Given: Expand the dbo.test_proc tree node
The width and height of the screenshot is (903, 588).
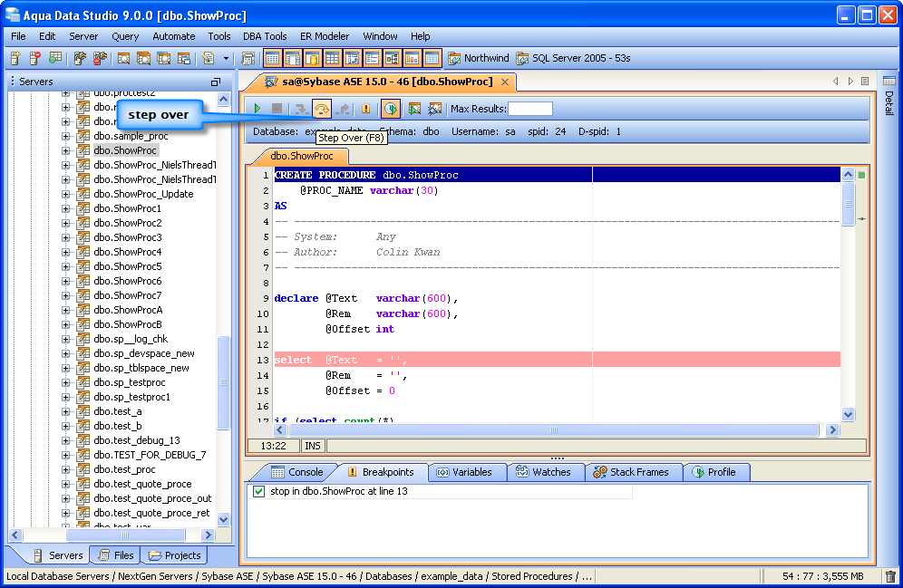Looking at the screenshot, I should point(65,469).
